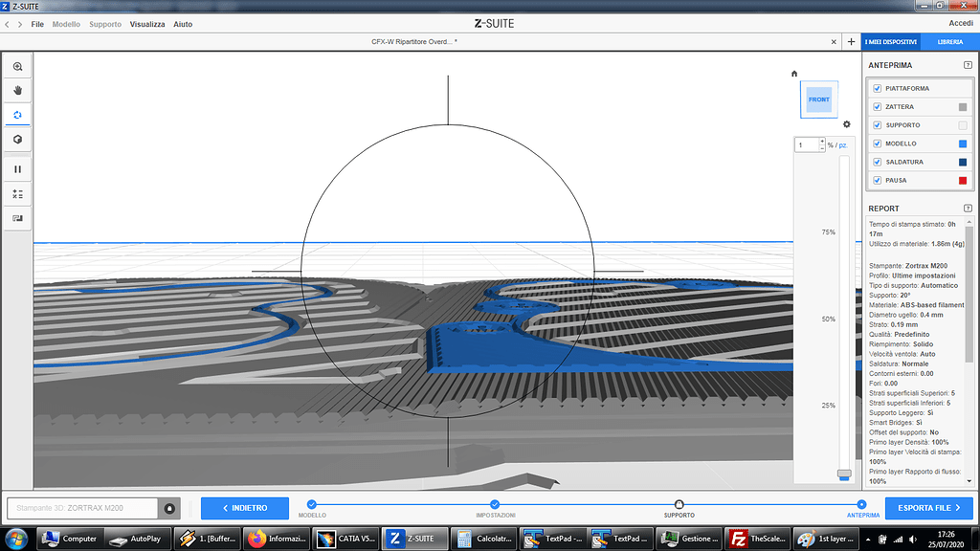Go to the Anteprima step marker
The width and height of the screenshot is (980, 551).
(862, 504)
